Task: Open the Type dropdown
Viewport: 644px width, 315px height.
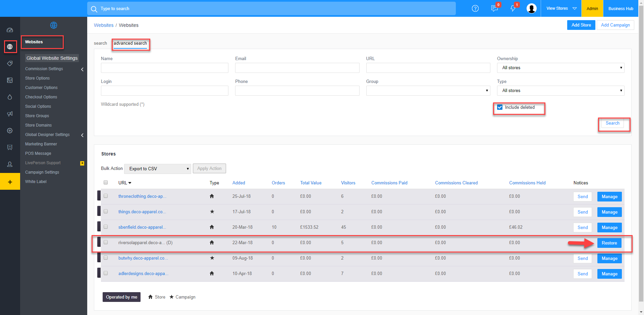Action: click(560, 91)
